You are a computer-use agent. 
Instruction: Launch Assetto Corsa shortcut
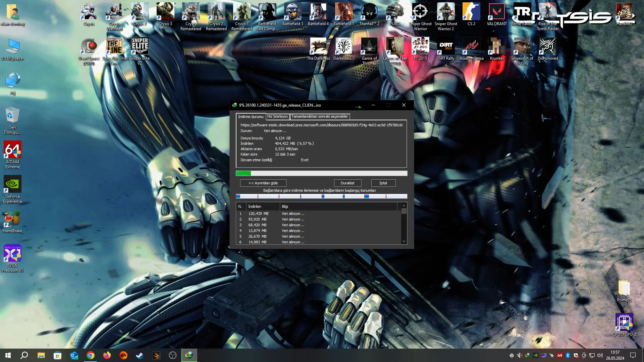471,49
